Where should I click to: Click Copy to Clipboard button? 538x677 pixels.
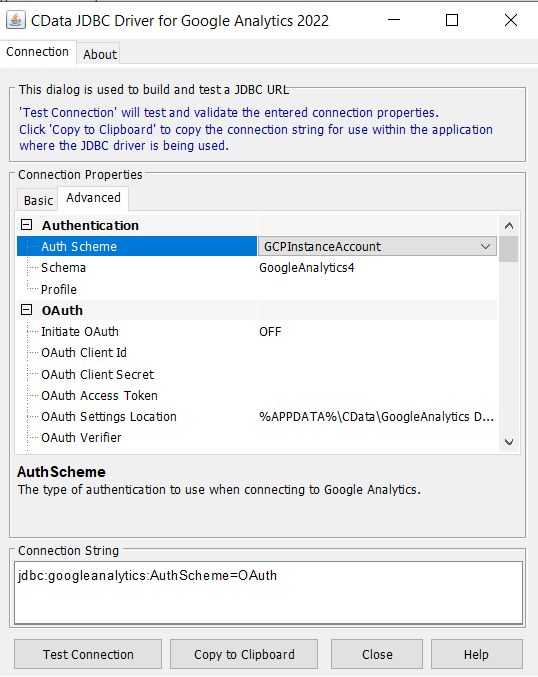click(244, 655)
